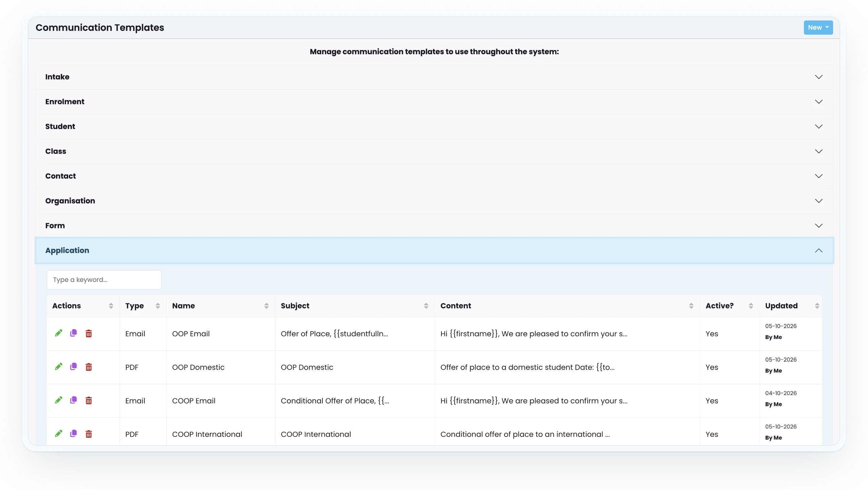Duplicate the OOP Email template

[x=73, y=333]
